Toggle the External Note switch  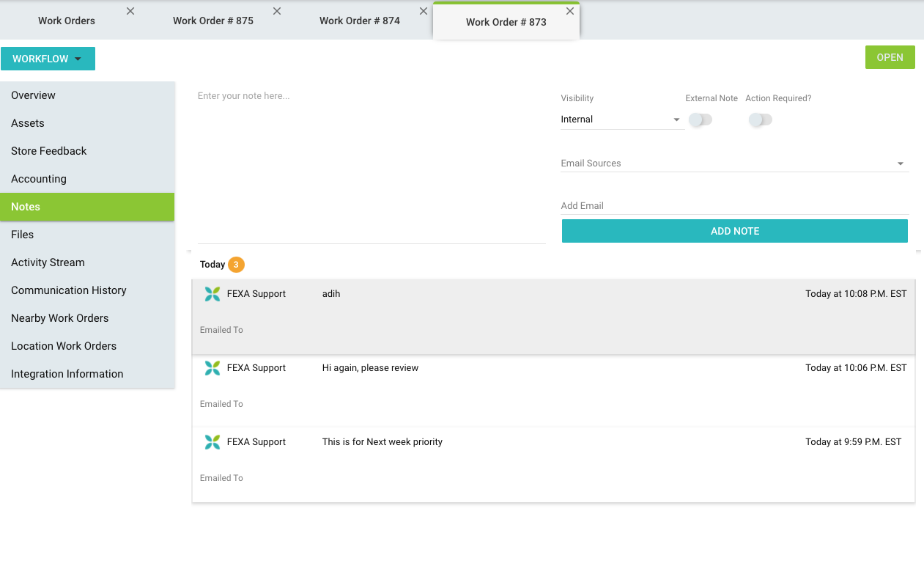701,120
